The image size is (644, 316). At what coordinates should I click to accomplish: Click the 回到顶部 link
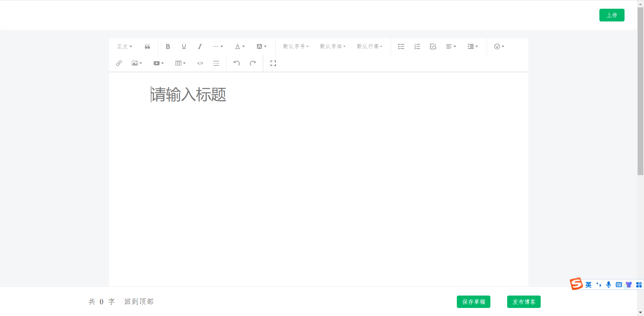click(139, 302)
